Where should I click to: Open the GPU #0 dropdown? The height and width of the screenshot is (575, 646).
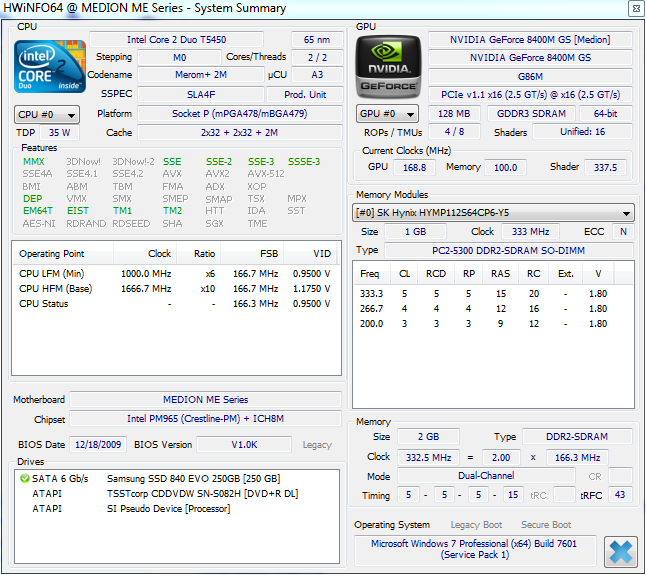387,114
